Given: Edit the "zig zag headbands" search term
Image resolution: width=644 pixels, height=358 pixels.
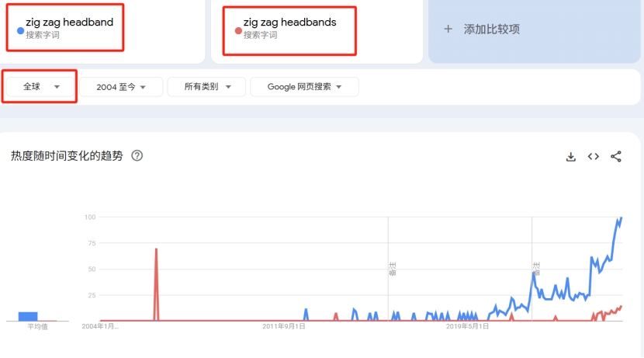Looking at the screenshot, I should [x=289, y=23].
